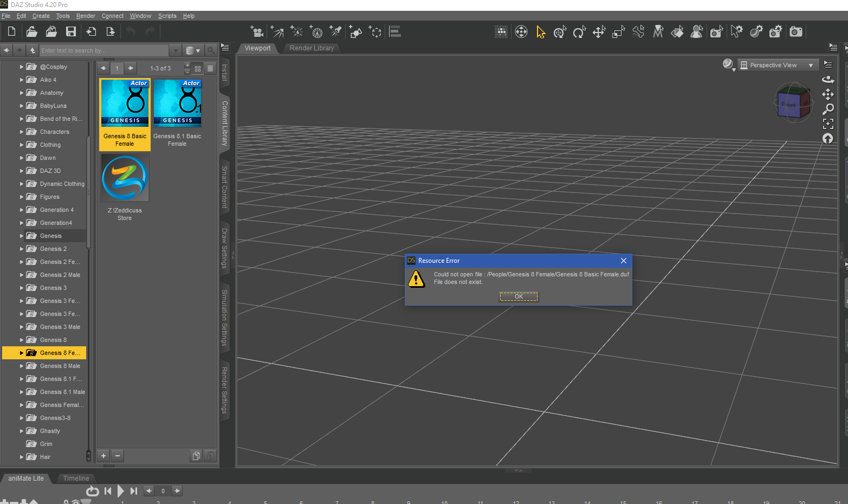This screenshot has height=504, width=848.
Task: Play the animation
Action: pyautogui.click(x=121, y=491)
